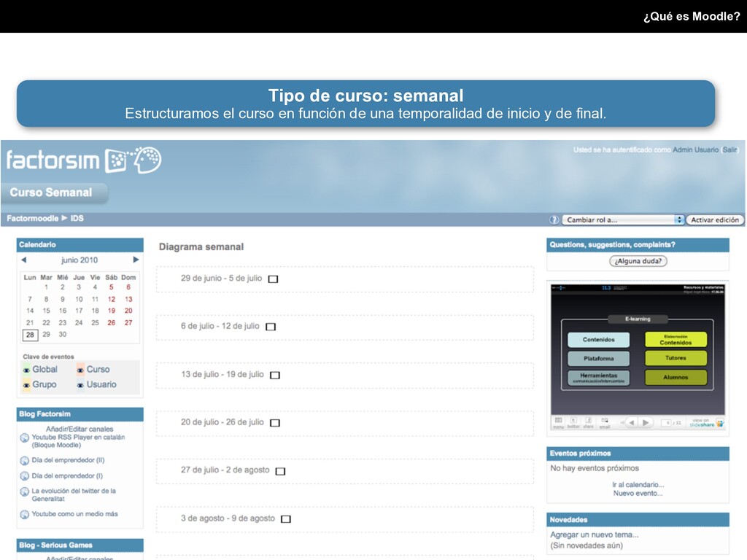Check the box for 29 de junio - 5 de julio

click(273, 279)
